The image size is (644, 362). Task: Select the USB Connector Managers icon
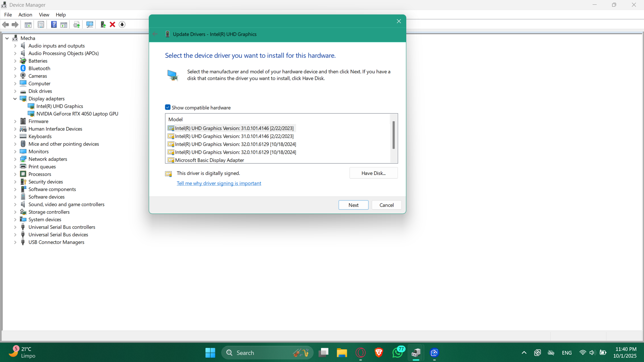23,242
